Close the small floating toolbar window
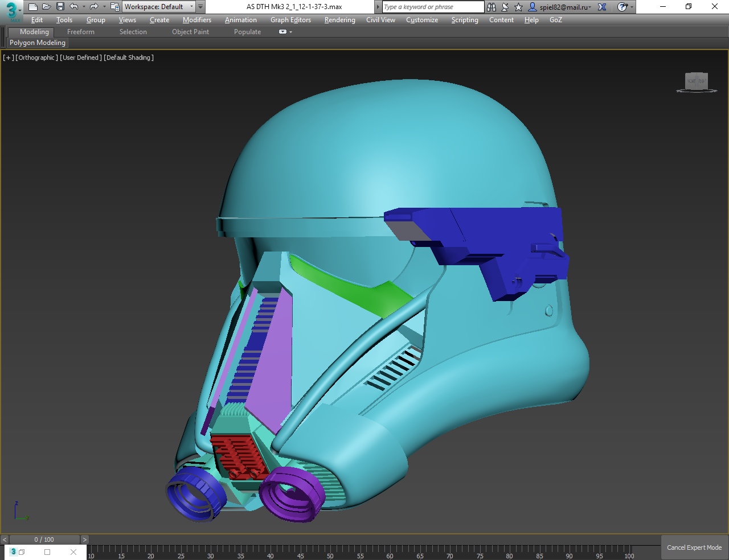 73,552
